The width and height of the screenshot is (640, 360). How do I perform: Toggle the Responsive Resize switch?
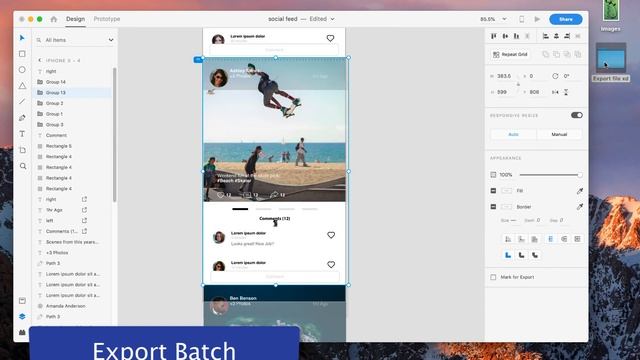point(577,116)
